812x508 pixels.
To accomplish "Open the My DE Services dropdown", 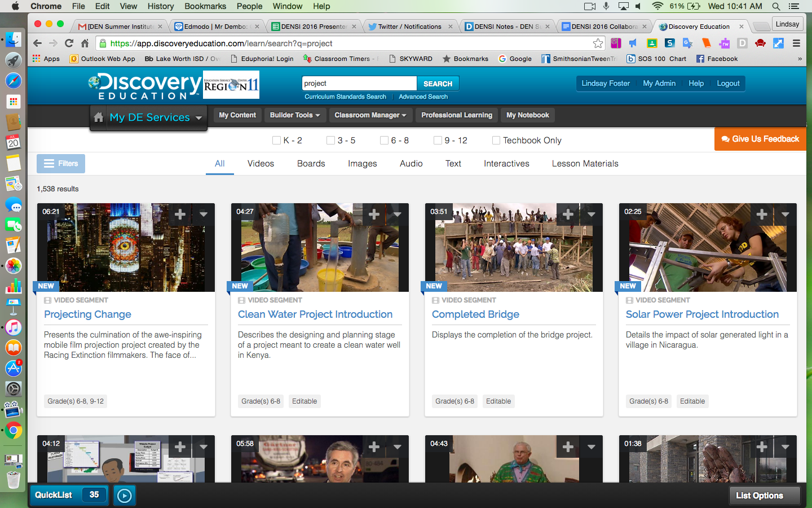I will [156, 117].
